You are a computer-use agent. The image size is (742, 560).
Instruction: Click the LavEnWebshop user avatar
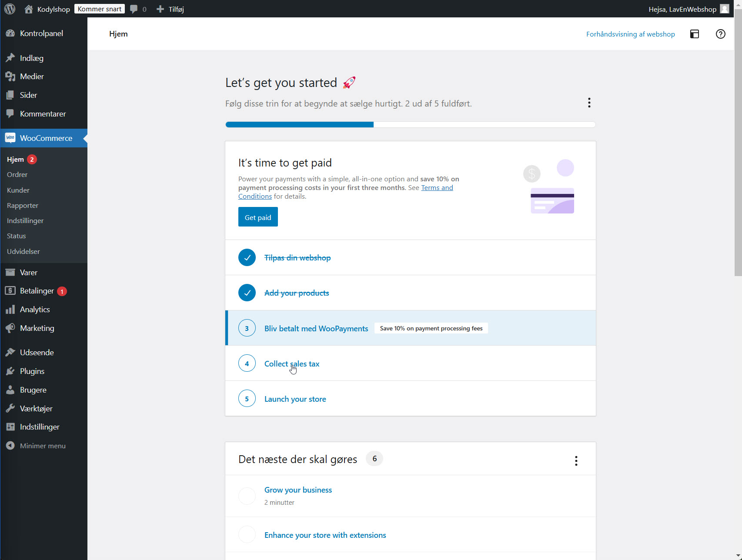(724, 9)
